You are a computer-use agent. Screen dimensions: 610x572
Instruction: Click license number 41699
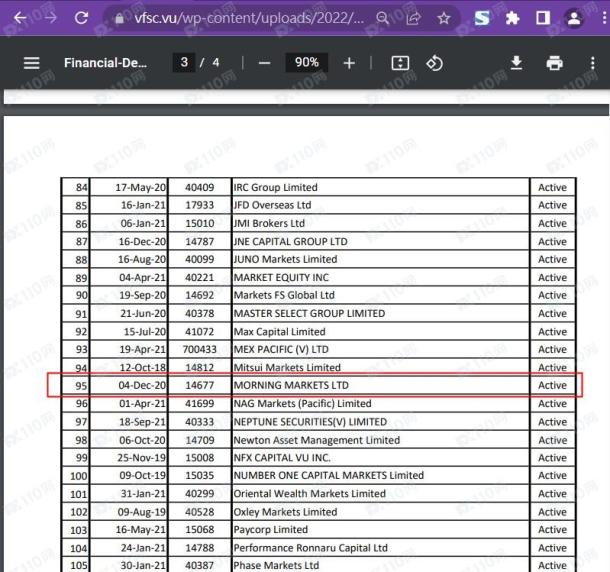(x=200, y=404)
